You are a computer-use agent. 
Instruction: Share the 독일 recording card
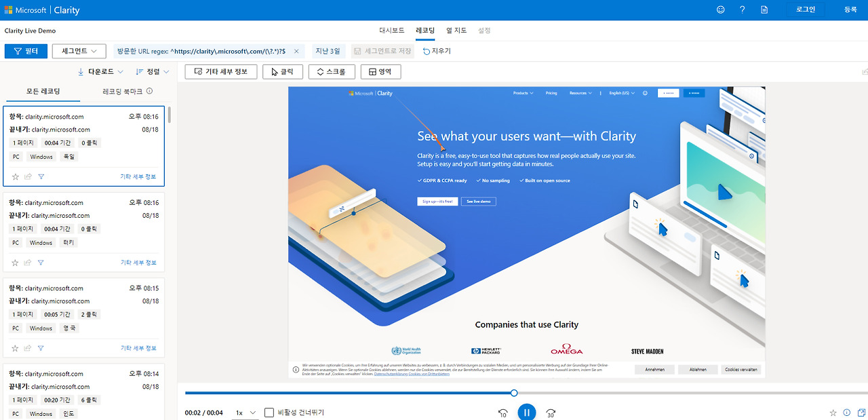(28, 176)
